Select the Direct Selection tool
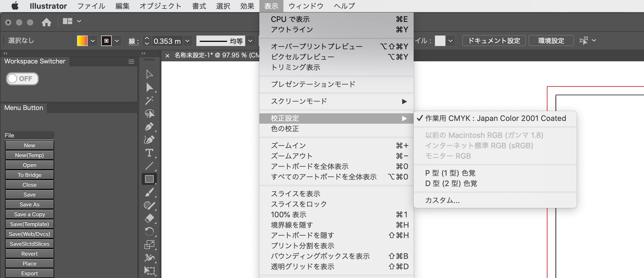Screen dimensions: 644x278 click(x=149, y=87)
